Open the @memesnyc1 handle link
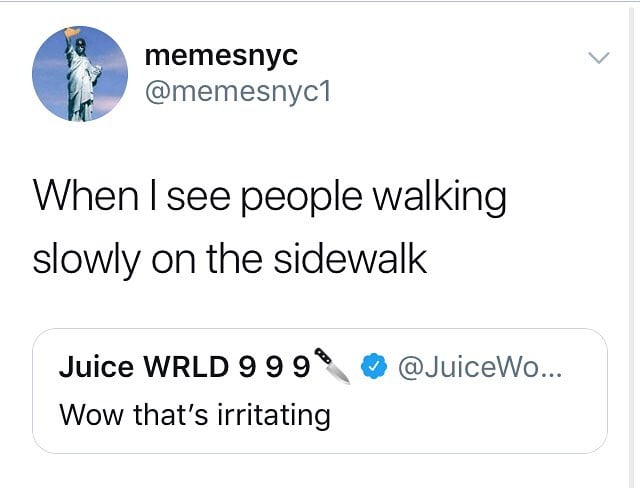 click(238, 92)
